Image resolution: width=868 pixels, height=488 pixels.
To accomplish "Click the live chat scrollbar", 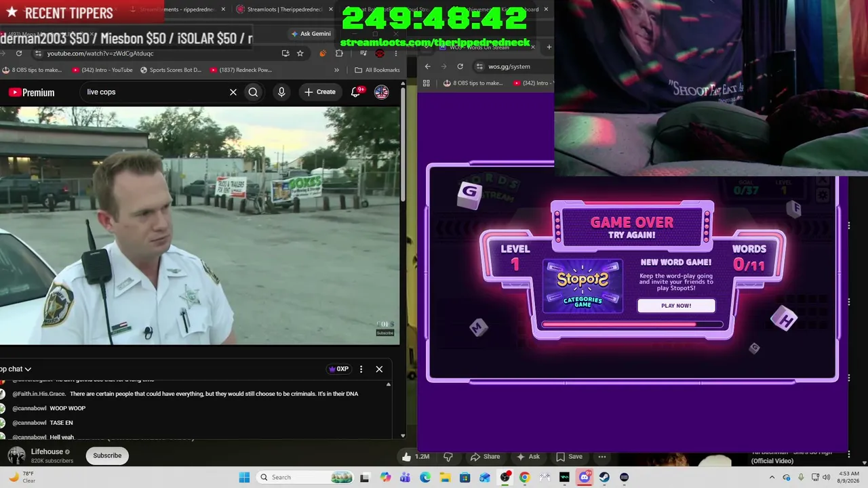I will (x=389, y=411).
